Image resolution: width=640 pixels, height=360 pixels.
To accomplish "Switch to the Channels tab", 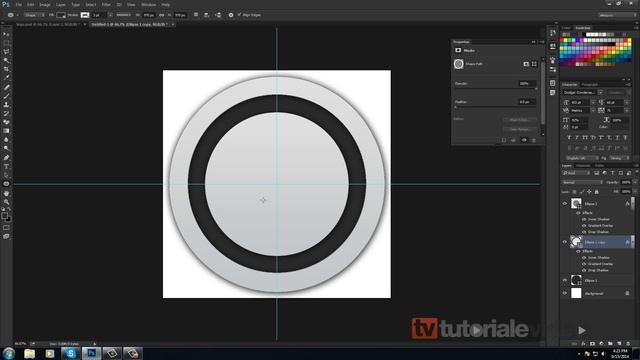I will (x=583, y=165).
